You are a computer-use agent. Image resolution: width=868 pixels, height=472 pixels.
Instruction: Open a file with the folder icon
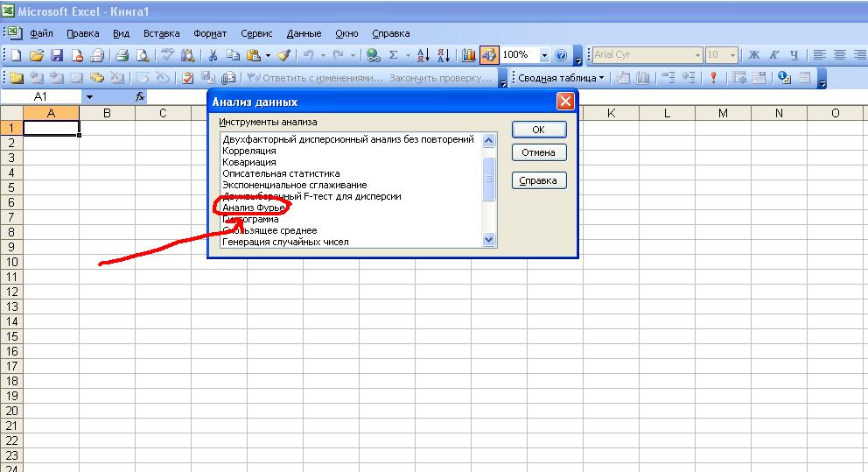click(x=36, y=55)
